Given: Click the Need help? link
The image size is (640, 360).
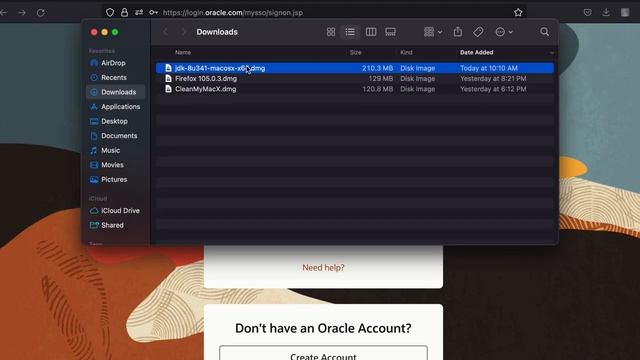Looking at the screenshot, I should 323,268.
